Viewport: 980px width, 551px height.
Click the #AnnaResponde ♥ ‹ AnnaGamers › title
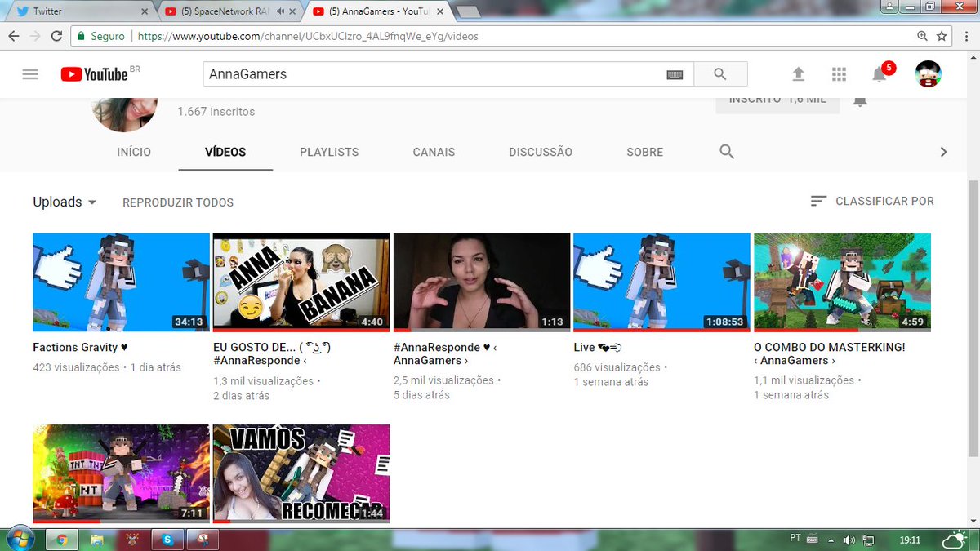click(446, 353)
